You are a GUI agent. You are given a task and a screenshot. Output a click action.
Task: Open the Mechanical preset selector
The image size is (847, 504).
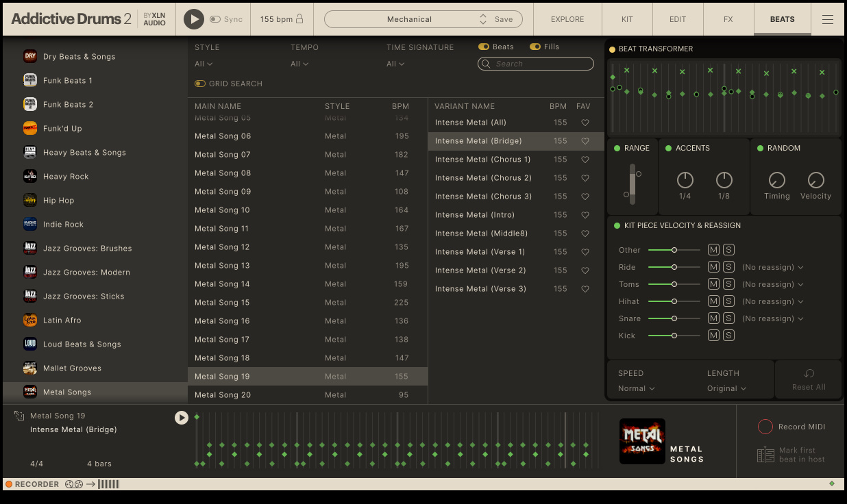[409, 19]
